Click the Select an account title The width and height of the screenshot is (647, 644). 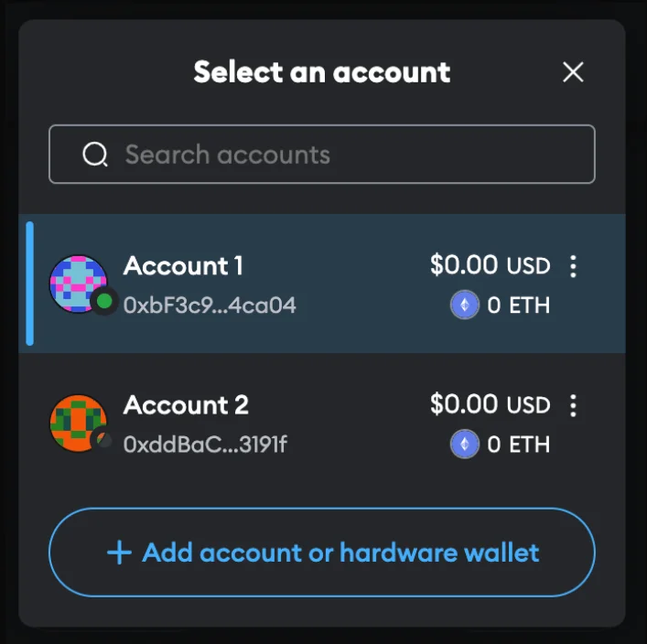click(322, 72)
